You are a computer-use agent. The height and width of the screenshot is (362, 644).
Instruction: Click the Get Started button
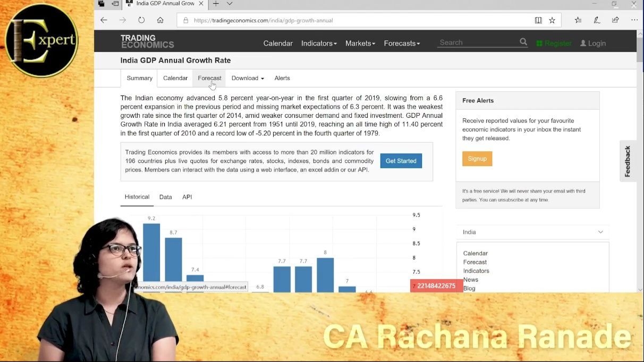pos(401,161)
